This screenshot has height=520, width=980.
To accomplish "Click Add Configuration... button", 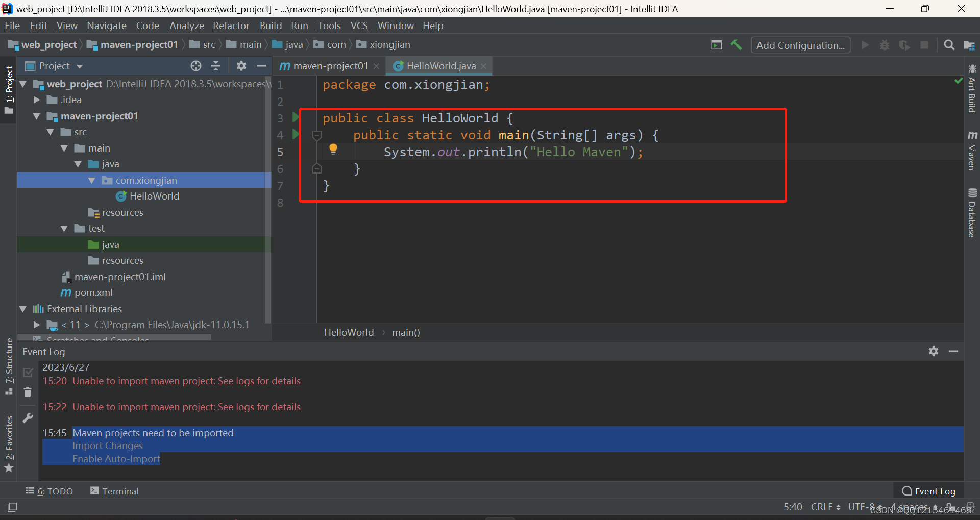I will [800, 45].
